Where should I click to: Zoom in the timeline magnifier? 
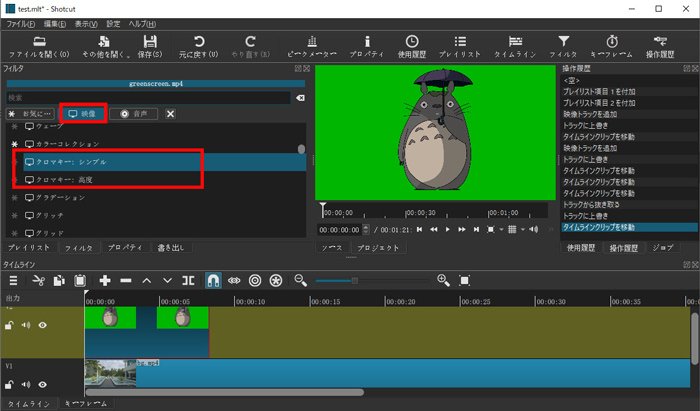pos(443,280)
